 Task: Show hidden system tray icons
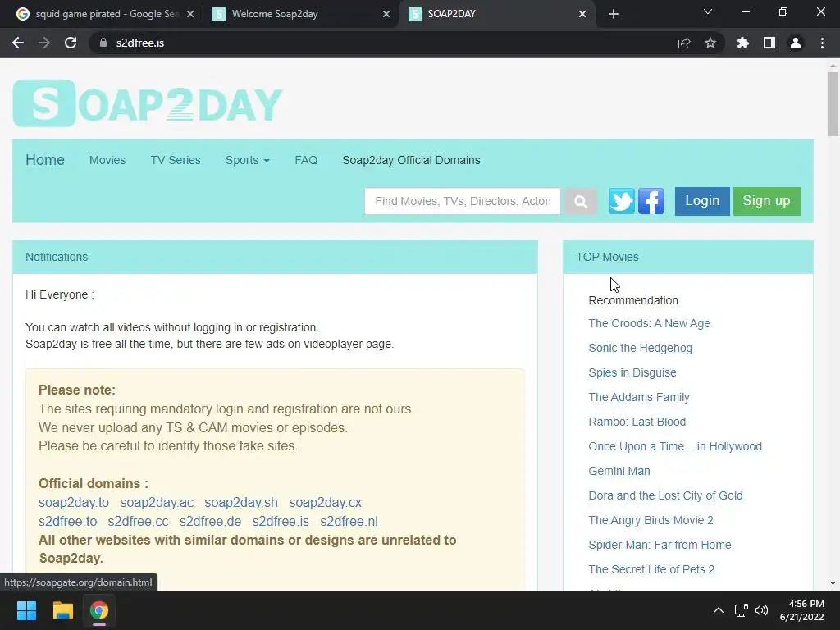[x=719, y=610]
